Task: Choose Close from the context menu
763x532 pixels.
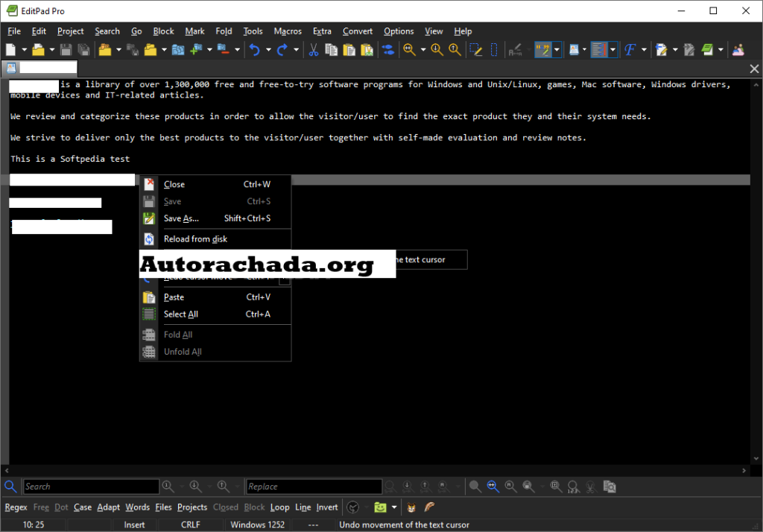Action: (215, 185)
